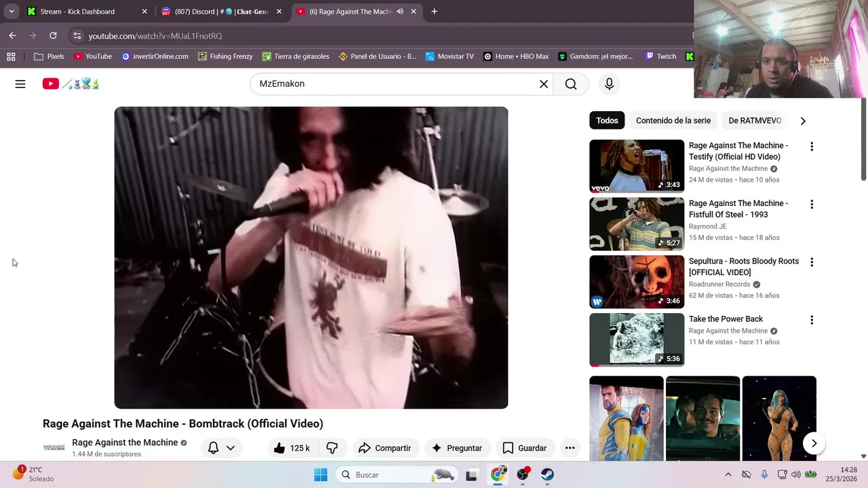
Task: Go back with the browser back arrow
Action: [x=12, y=36]
